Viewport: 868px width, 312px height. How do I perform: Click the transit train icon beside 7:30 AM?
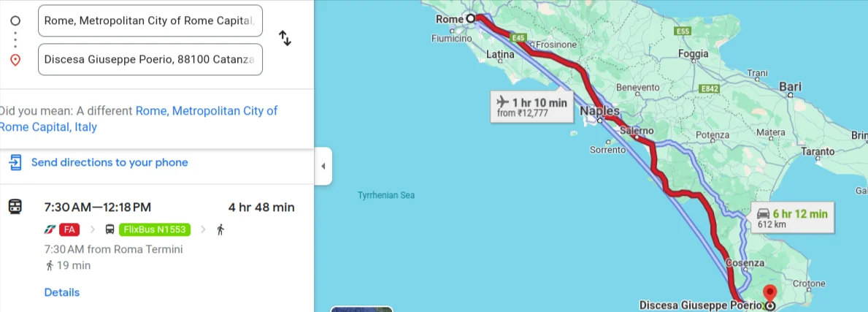(x=15, y=207)
